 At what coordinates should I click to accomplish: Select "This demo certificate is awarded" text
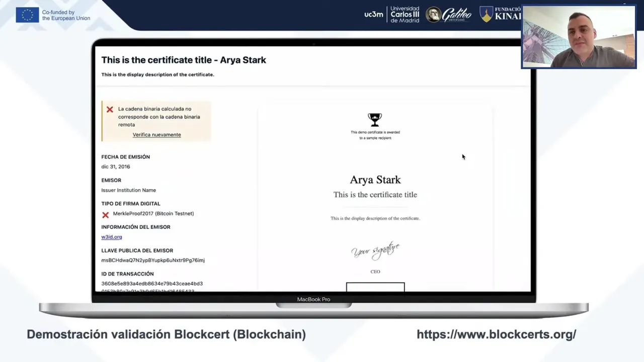[x=375, y=135]
